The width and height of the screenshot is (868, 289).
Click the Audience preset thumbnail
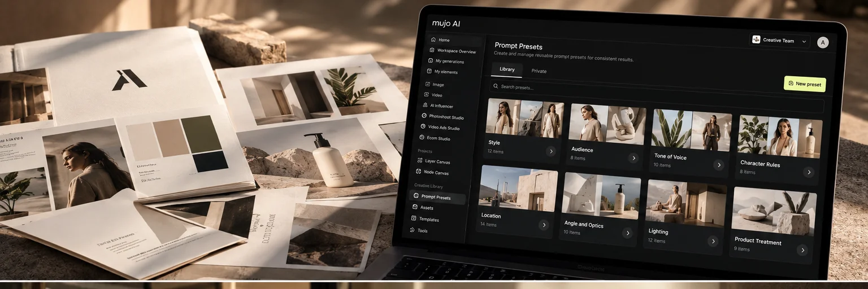[607, 125]
